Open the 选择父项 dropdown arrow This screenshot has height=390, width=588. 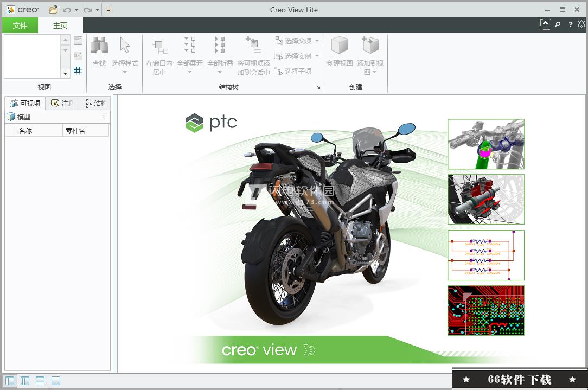(317, 41)
